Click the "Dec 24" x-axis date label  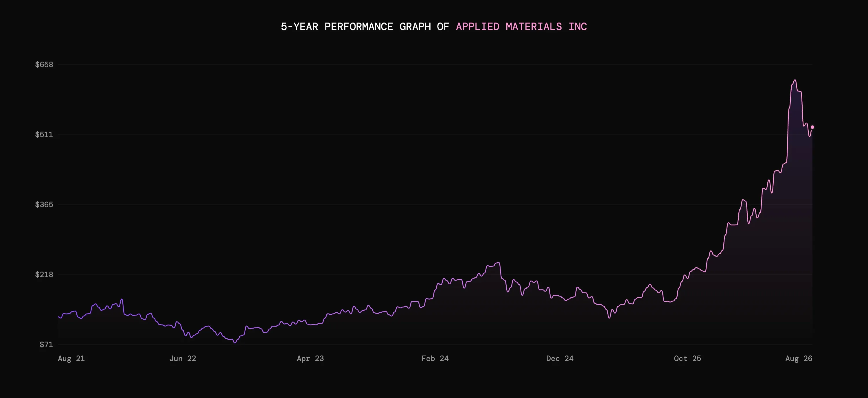tap(560, 359)
